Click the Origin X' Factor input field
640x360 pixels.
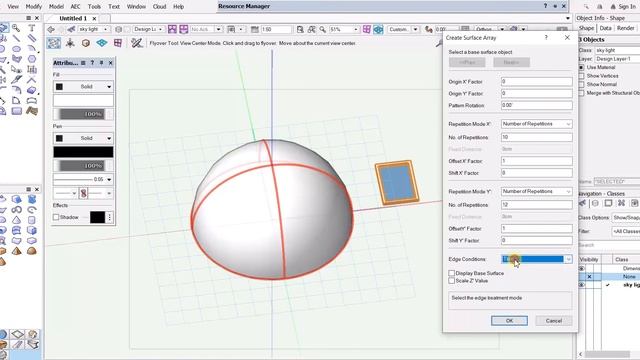[536, 82]
